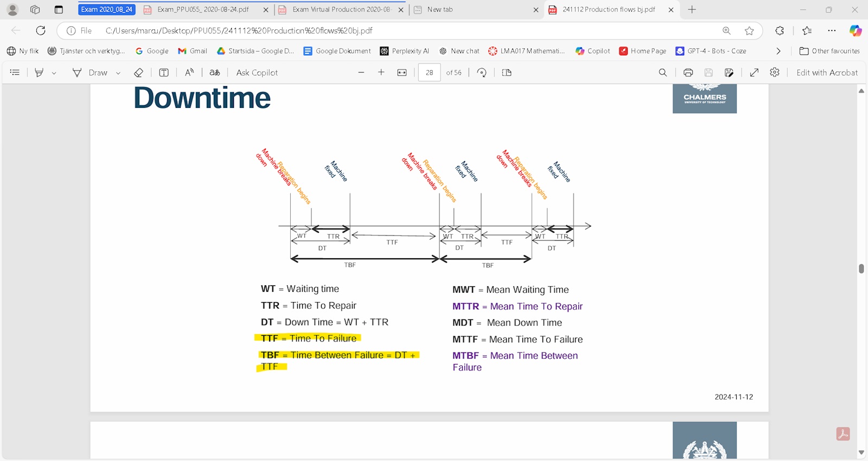Open the Translate tool
The image size is (868, 461).
[x=215, y=73]
